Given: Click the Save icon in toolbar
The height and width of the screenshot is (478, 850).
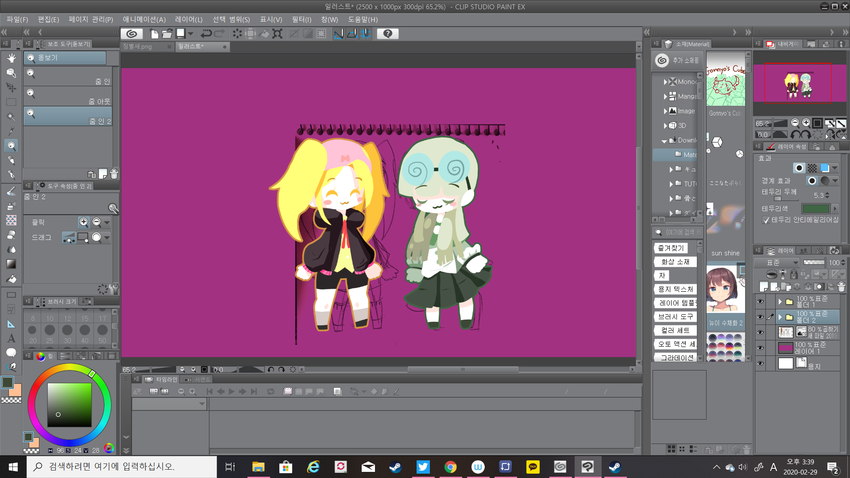Looking at the screenshot, I should 181,34.
